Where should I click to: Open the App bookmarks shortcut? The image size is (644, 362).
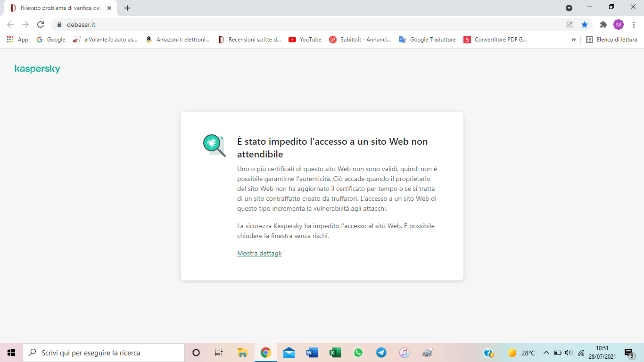(17, 40)
